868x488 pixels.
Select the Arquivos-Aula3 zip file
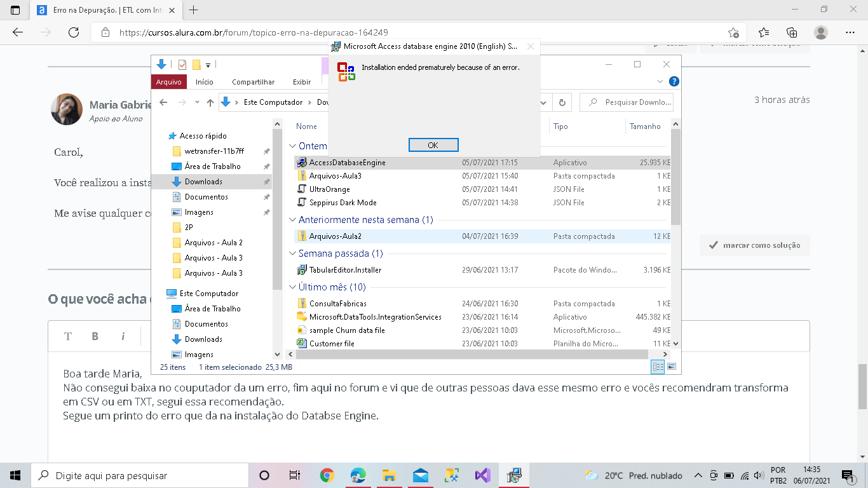[x=483, y=176]
